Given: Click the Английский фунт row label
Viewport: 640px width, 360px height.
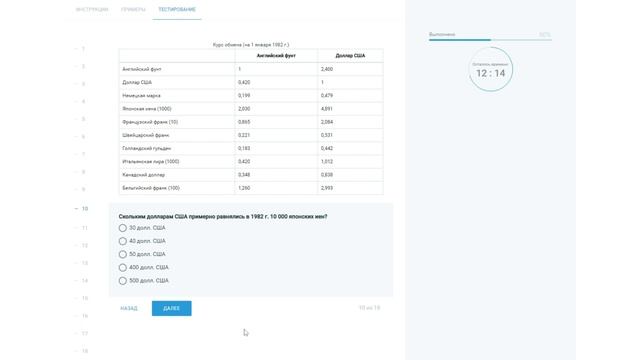Looking at the screenshot, I should pyautogui.click(x=142, y=69).
